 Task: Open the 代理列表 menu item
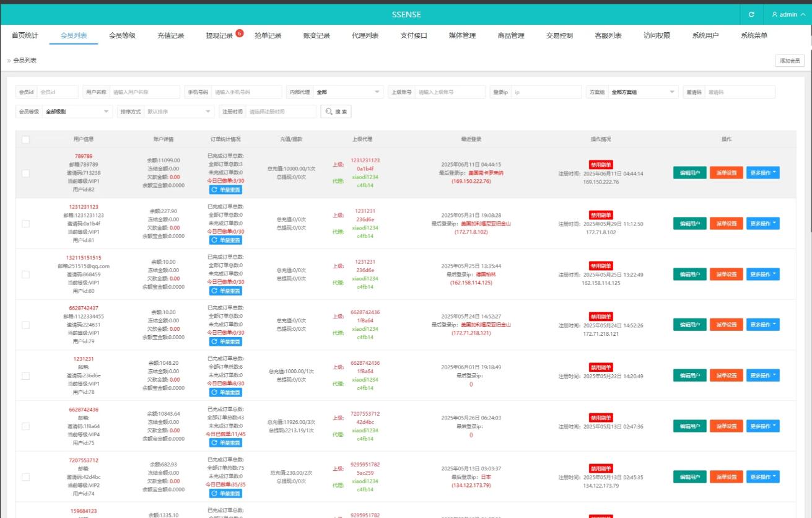365,36
